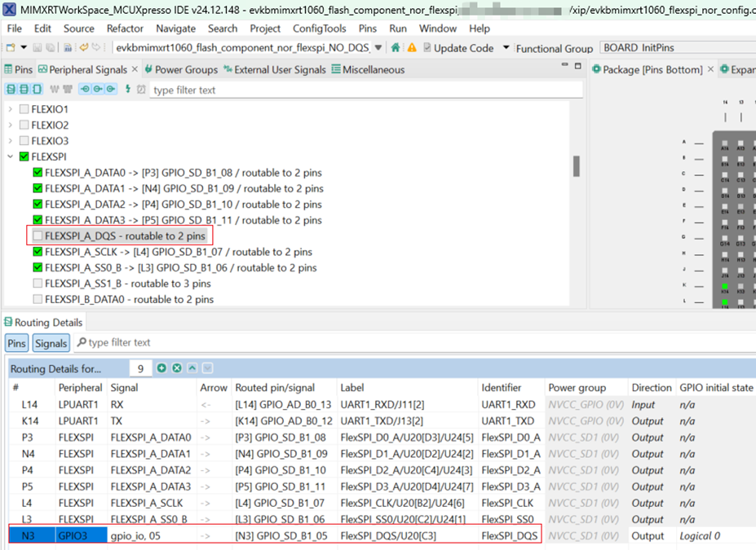Click the second gray waveform filter icon
The image size is (756, 550).
coord(68,89)
